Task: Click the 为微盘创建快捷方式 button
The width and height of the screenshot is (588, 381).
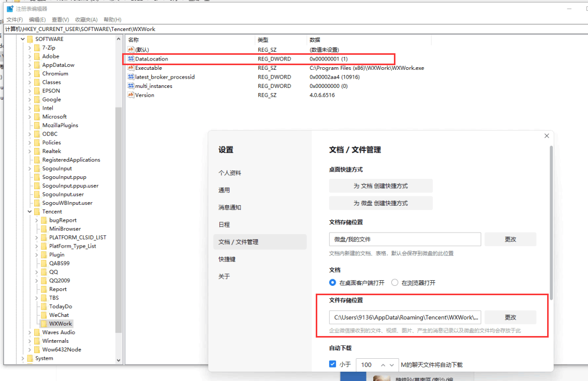Action: 380,203
